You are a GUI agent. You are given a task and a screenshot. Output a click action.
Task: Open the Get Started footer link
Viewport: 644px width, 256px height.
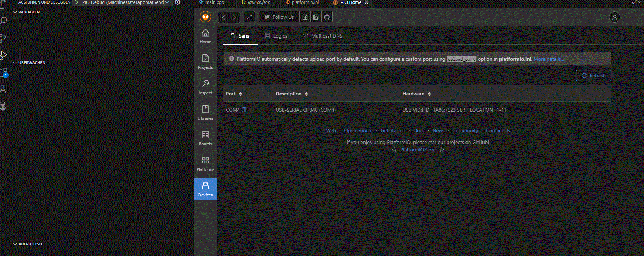393,130
